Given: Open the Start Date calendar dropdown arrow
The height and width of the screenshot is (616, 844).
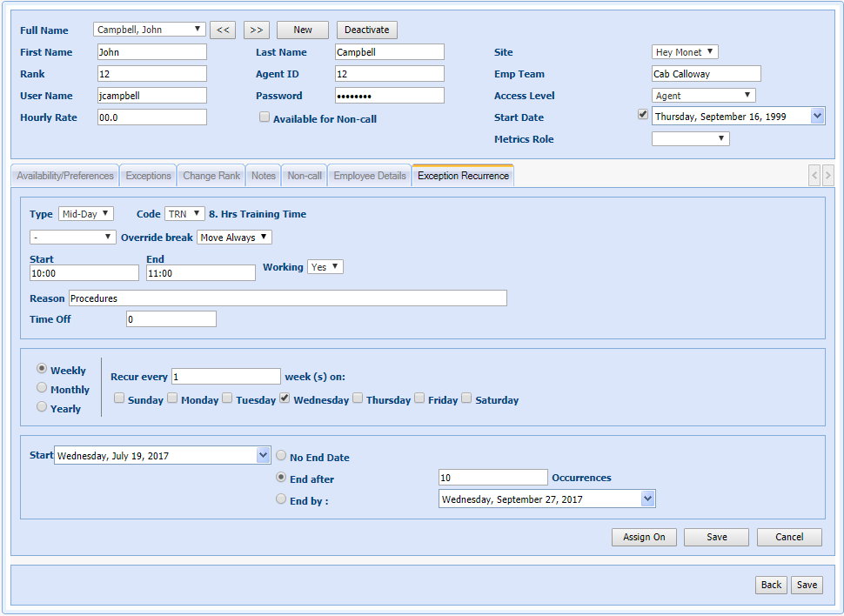Looking at the screenshot, I should pyautogui.click(x=817, y=116).
